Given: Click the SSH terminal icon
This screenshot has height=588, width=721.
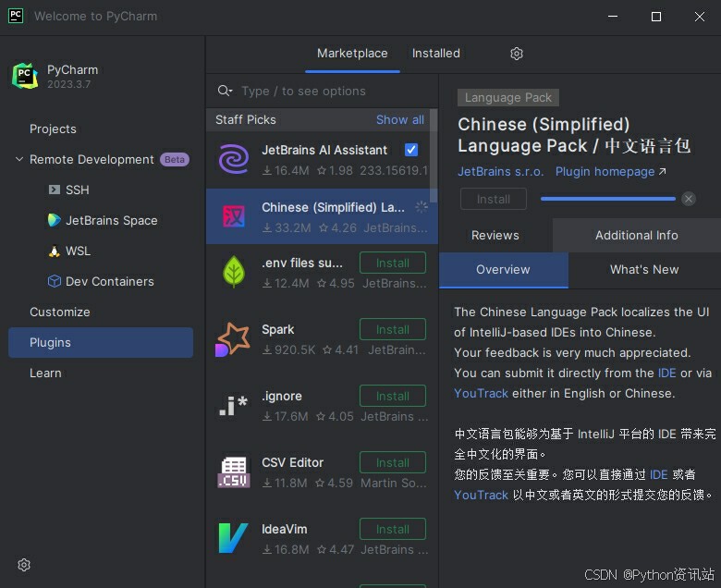Looking at the screenshot, I should tap(55, 190).
